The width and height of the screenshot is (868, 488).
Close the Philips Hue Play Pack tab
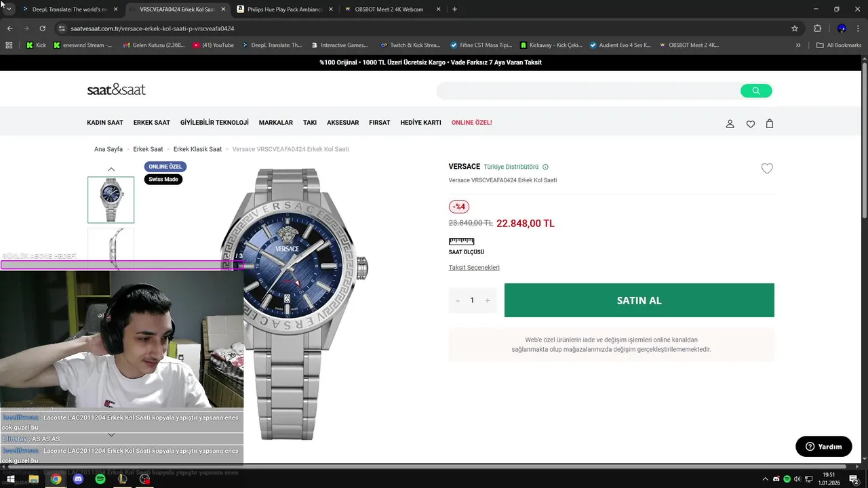[330, 9]
